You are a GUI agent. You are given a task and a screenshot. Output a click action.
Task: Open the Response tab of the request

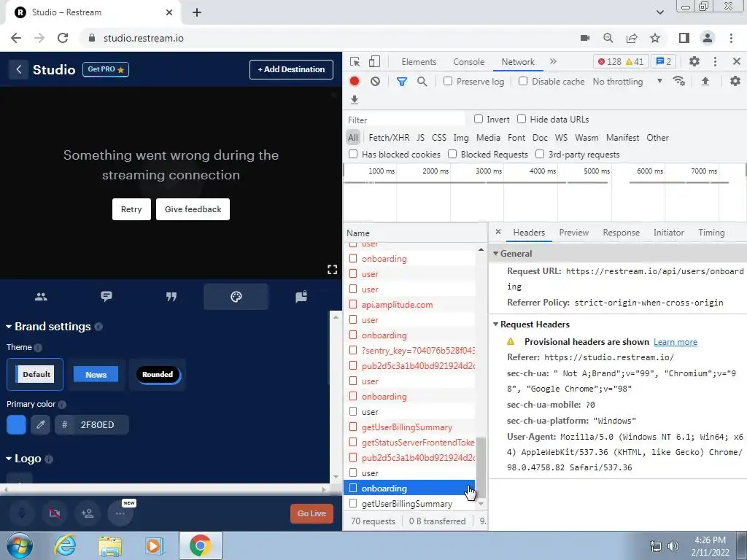point(621,233)
